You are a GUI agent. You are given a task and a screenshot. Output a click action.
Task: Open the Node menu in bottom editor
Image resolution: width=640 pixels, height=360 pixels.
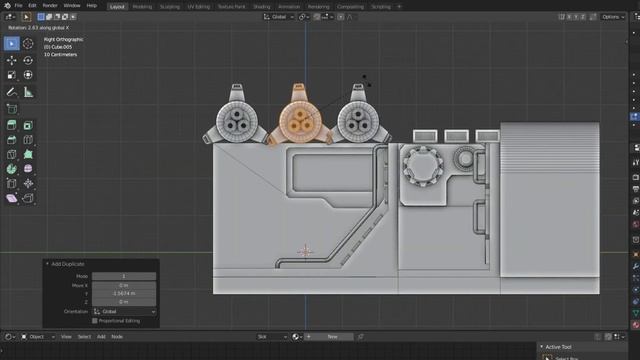(x=117, y=337)
